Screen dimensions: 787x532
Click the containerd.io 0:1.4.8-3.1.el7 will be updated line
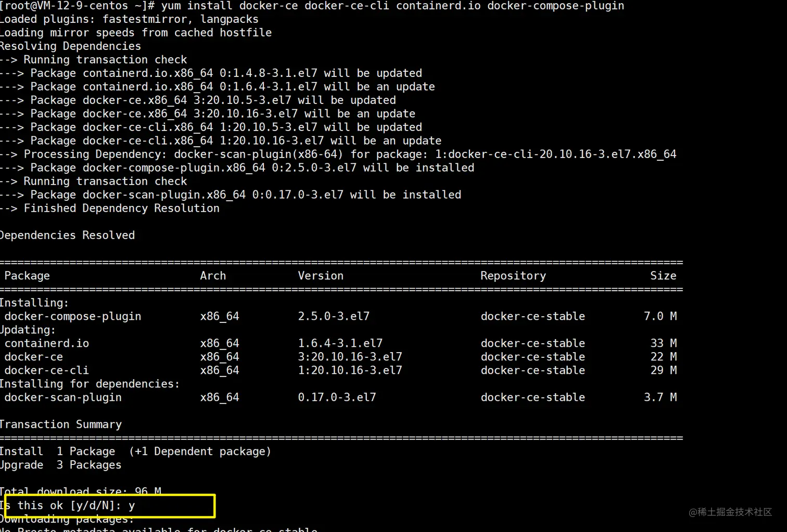(x=211, y=73)
